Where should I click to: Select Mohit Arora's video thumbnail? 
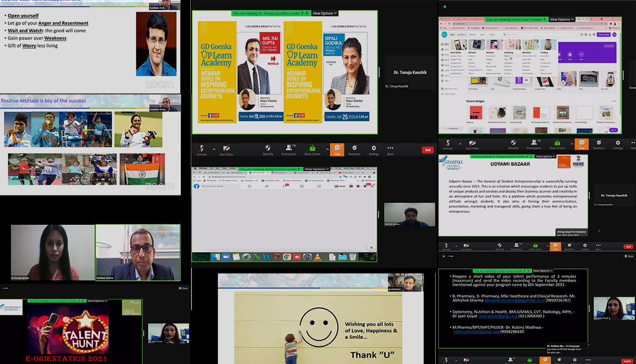coord(409,215)
